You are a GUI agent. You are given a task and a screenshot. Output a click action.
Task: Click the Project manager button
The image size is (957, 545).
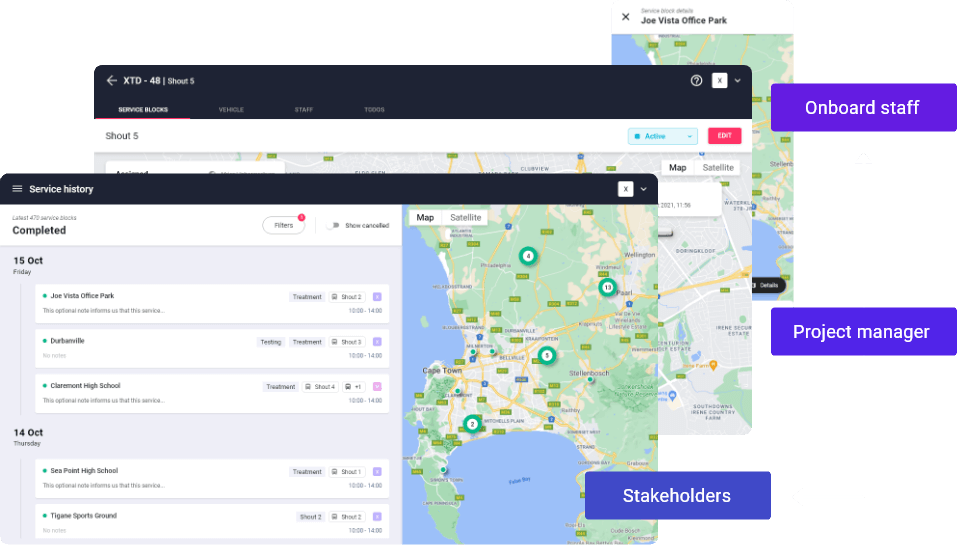pyautogui.click(x=864, y=331)
